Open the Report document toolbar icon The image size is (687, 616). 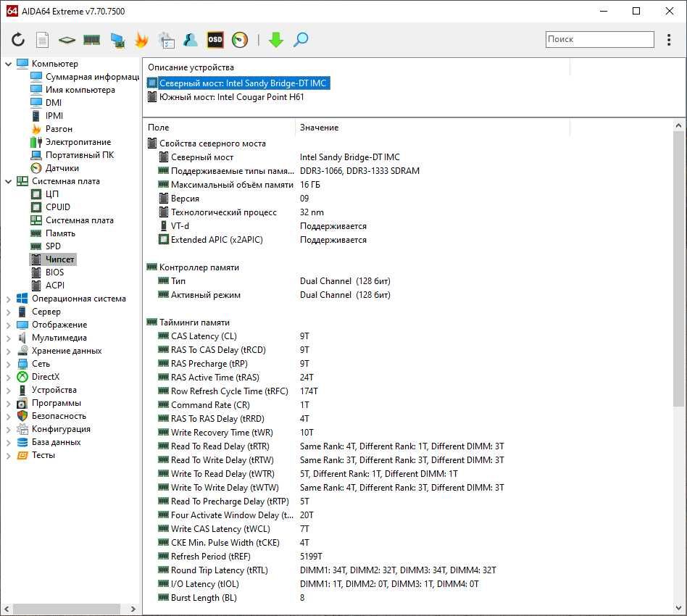point(43,40)
